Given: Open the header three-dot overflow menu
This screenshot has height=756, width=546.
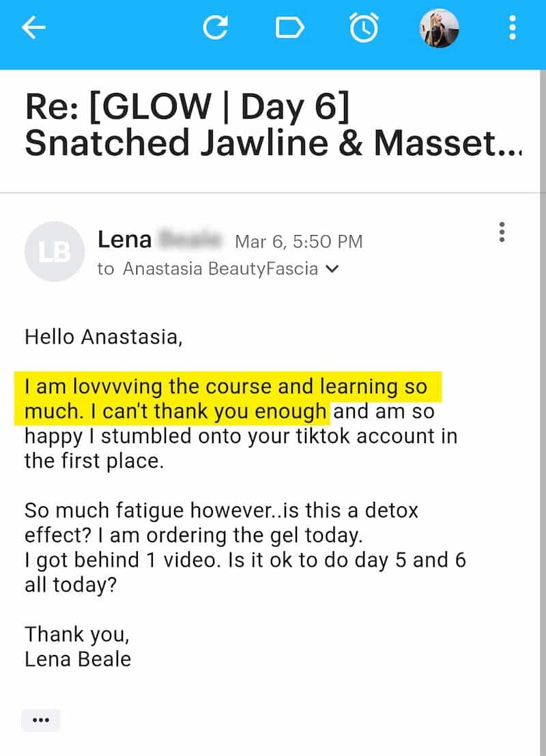Looking at the screenshot, I should tap(513, 28).
